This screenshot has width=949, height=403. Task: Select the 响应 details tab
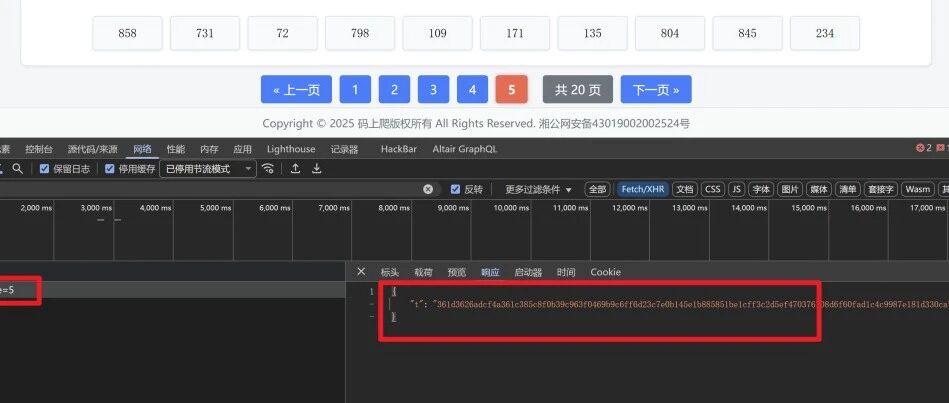(x=490, y=272)
